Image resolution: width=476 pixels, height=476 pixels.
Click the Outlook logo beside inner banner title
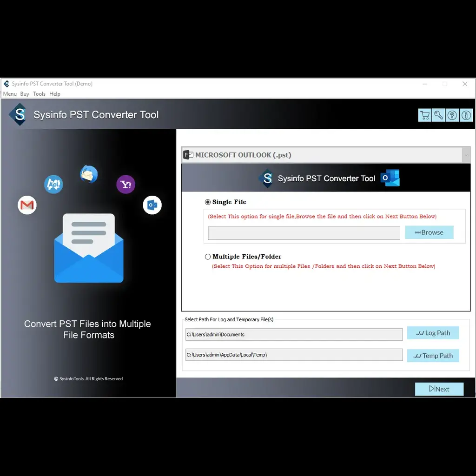[x=390, y=178]
